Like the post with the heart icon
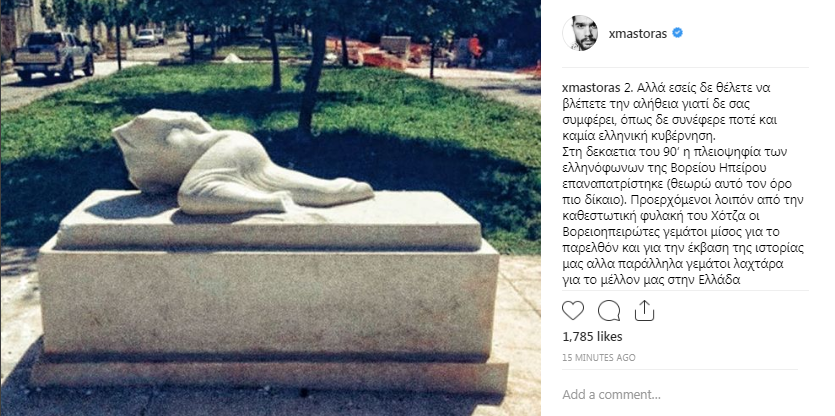Viewport: 835px width, 416px height. (x=573, y=310)
